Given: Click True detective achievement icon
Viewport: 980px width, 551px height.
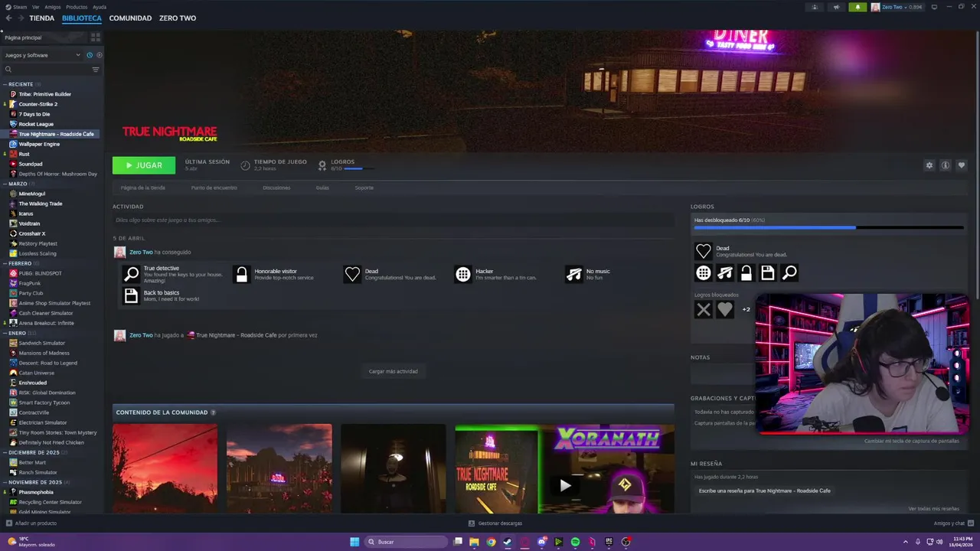Looking at the screenshot, I should tap(132, 274).
